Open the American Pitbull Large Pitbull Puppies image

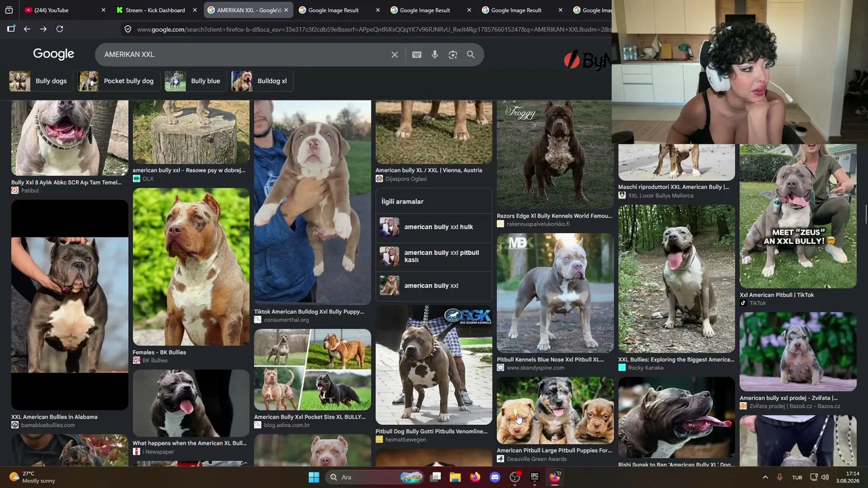(555, 411)
